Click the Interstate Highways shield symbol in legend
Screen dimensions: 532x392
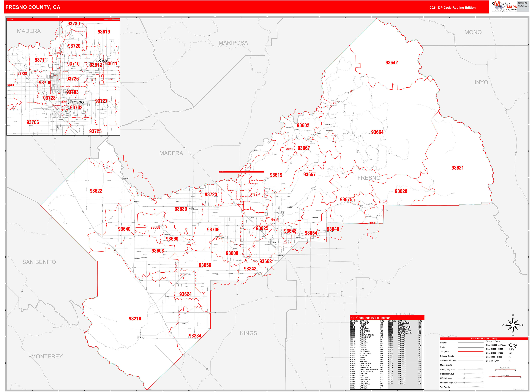(464, 383)
